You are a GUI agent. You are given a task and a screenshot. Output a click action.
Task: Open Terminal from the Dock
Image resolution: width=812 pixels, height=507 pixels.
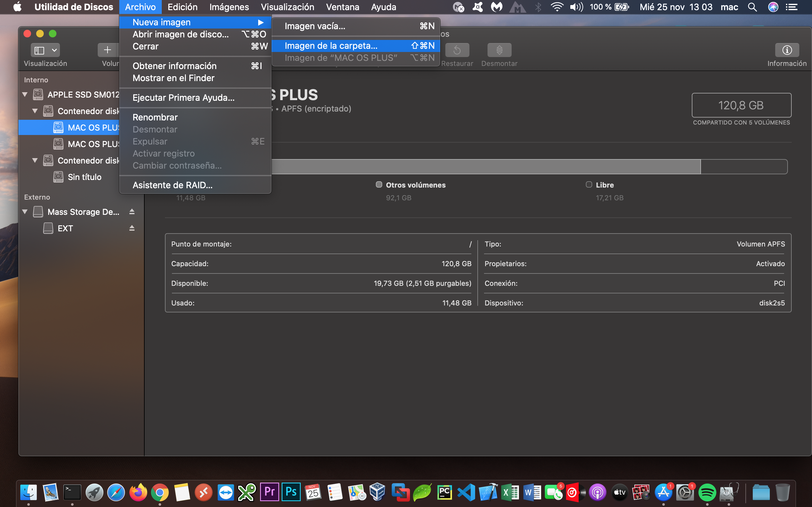pos(72,492)
